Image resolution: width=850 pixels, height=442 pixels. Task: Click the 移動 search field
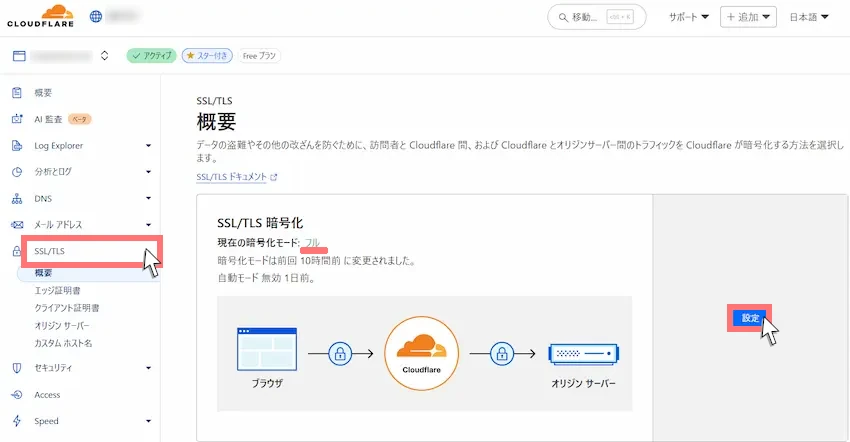pyautogui.click(x=597, y=17)
